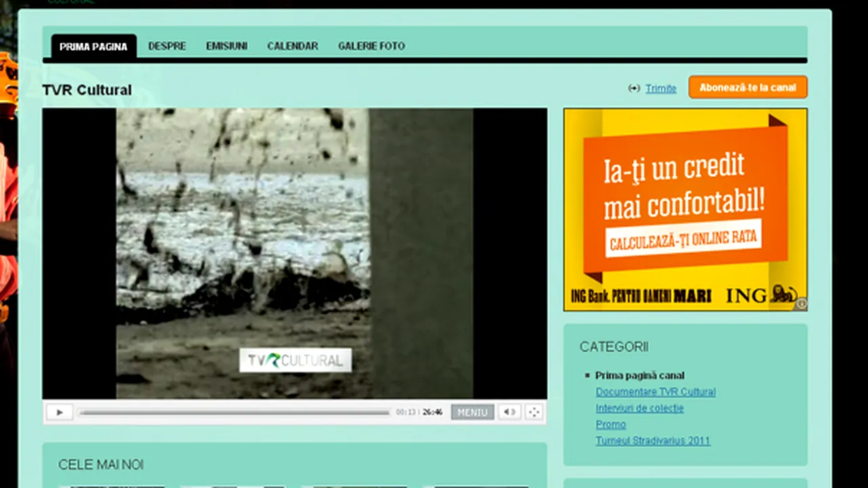
Task: Mute the video player volume
Action: 509,412
